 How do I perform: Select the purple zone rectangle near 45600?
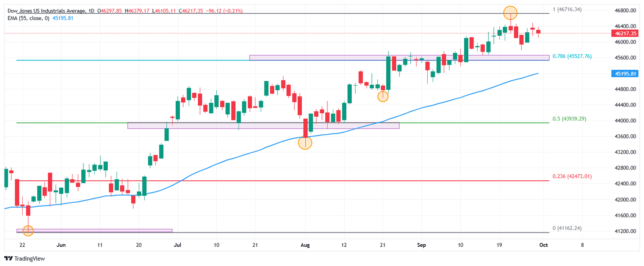[399, 57]
